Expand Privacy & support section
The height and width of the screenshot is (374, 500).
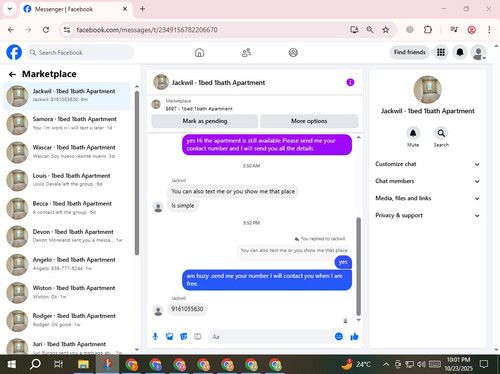click(x=428, y=215)
